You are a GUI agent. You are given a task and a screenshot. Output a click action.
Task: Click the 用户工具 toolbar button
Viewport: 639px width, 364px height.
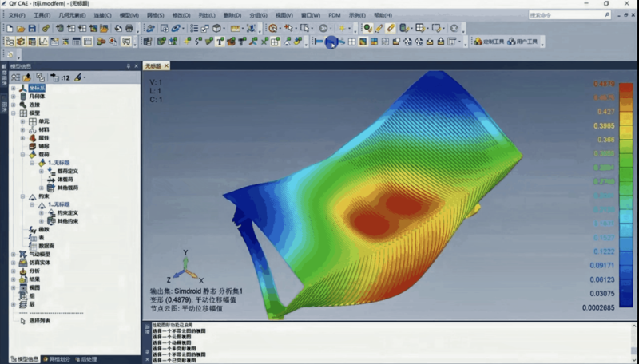(x=526, y=42)
